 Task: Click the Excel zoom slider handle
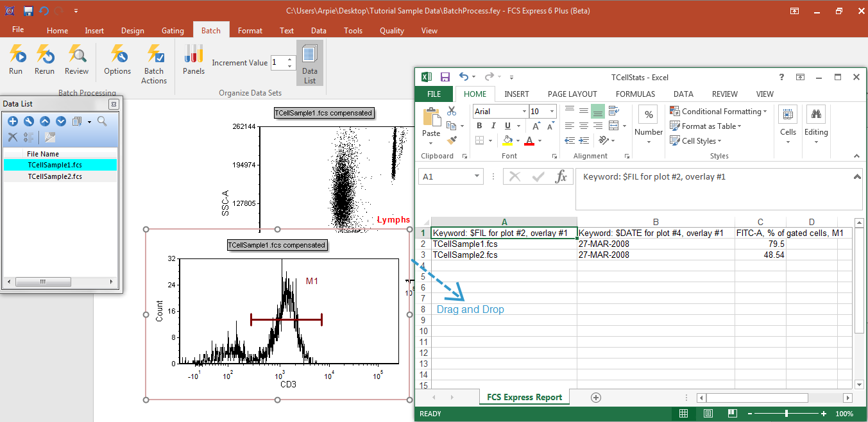787,414
